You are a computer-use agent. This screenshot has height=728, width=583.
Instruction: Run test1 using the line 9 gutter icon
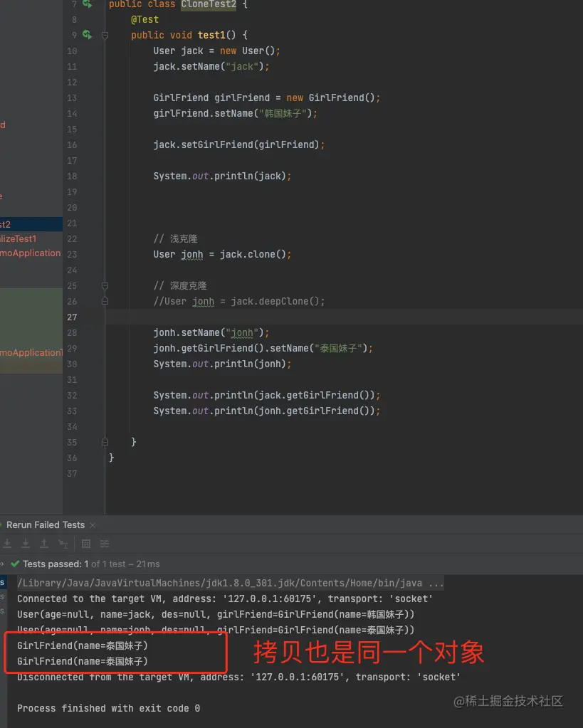point(87,34)
